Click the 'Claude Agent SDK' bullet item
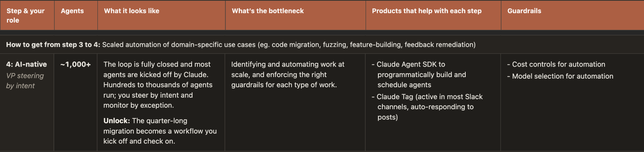Viewport: 644px width, 152px height. [419, 75]
